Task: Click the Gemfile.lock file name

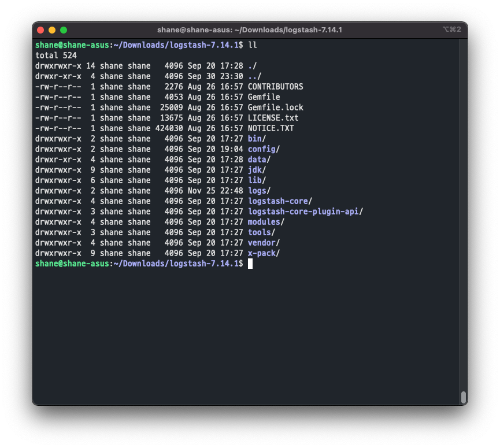Action: coord(276,108)
